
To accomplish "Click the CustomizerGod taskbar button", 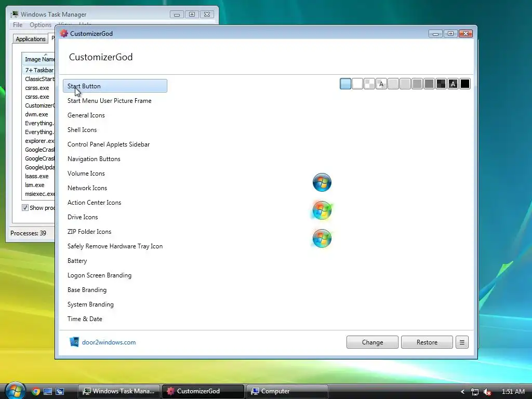I will point(203,392).
